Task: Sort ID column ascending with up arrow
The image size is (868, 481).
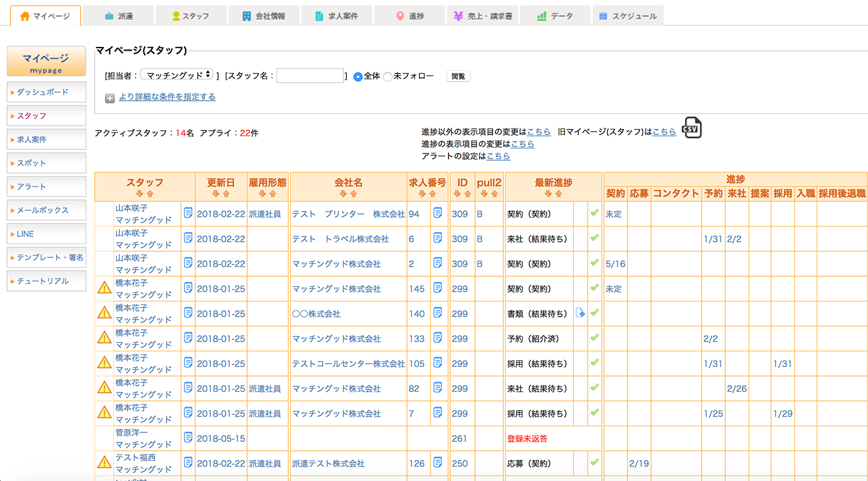Action: point(467,194)
